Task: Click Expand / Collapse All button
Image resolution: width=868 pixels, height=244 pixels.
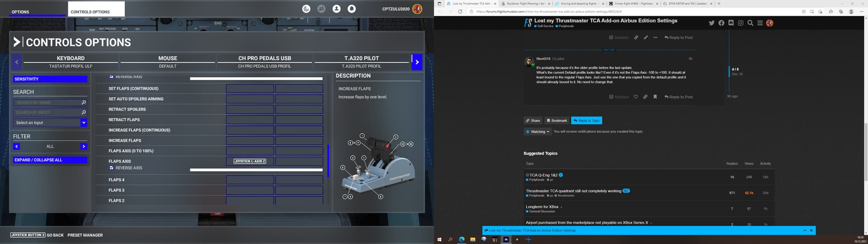Action: (x=50, y=160)
